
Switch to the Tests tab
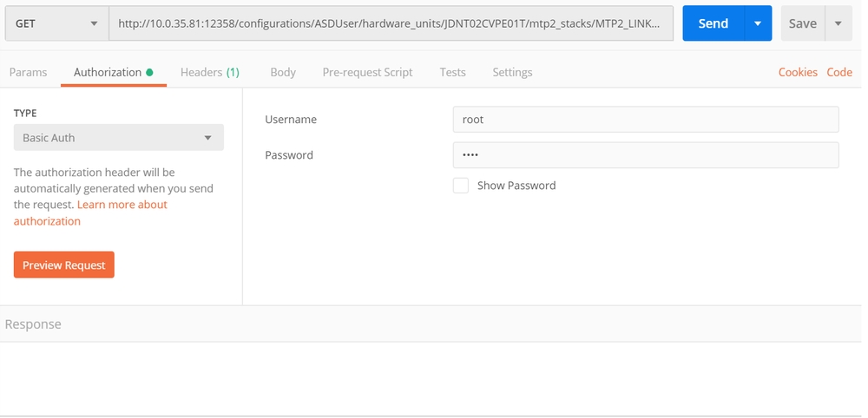click(452, 72)
